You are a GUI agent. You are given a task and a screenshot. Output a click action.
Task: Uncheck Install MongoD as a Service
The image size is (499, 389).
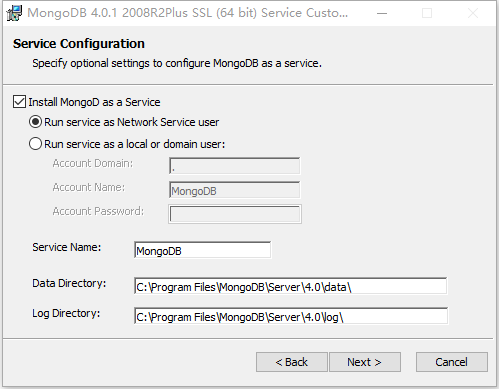pyautogui.click(x=19, y=102)
